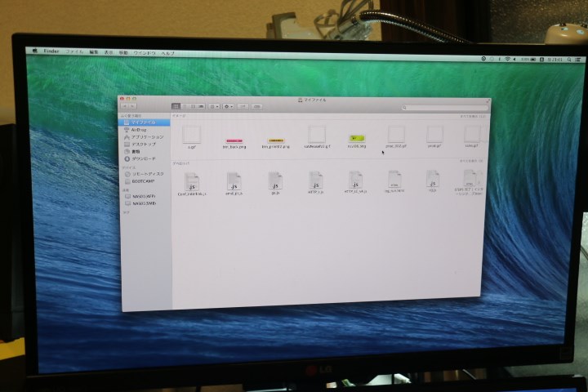
Task: Click the menu bar clock
Action: (555, 60)
